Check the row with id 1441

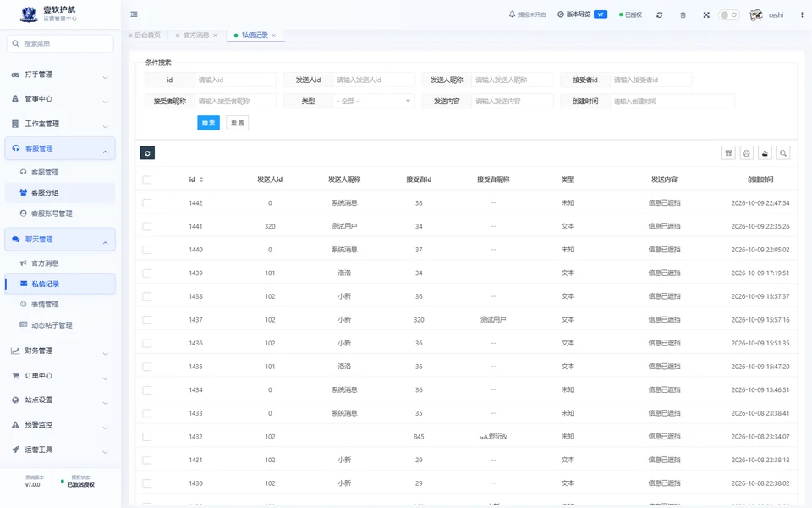147,227
